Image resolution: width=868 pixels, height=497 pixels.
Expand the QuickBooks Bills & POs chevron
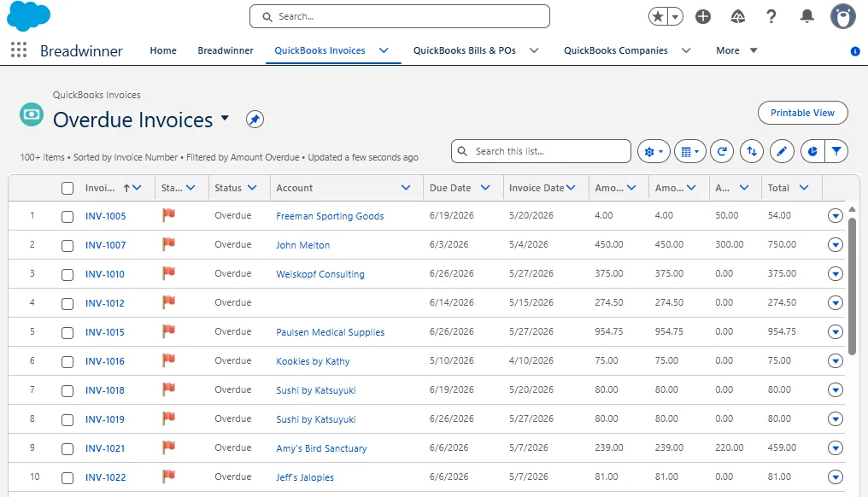pos(534,50)
